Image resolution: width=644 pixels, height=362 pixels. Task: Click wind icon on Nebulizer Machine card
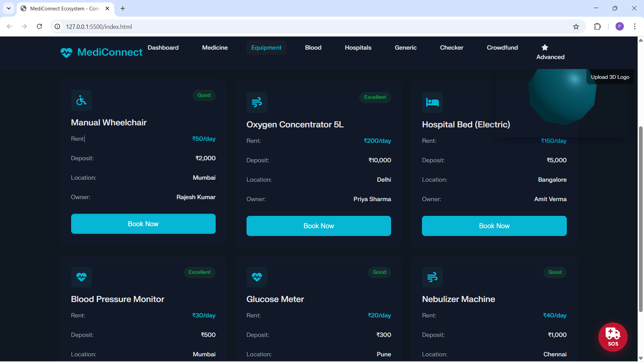pos(432,277)
